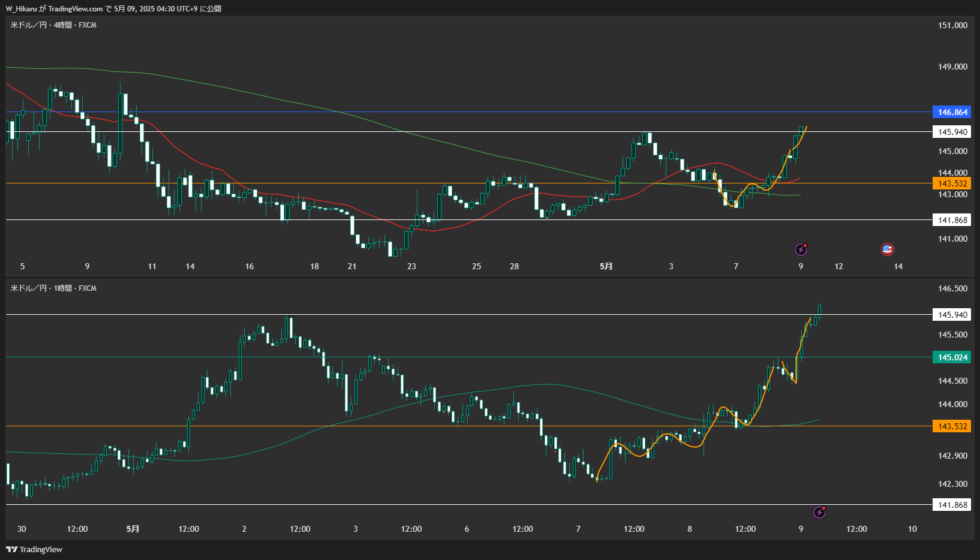Click date label 16 on the 4-hour time axis
980x560 pixels.
click(249, 266)
